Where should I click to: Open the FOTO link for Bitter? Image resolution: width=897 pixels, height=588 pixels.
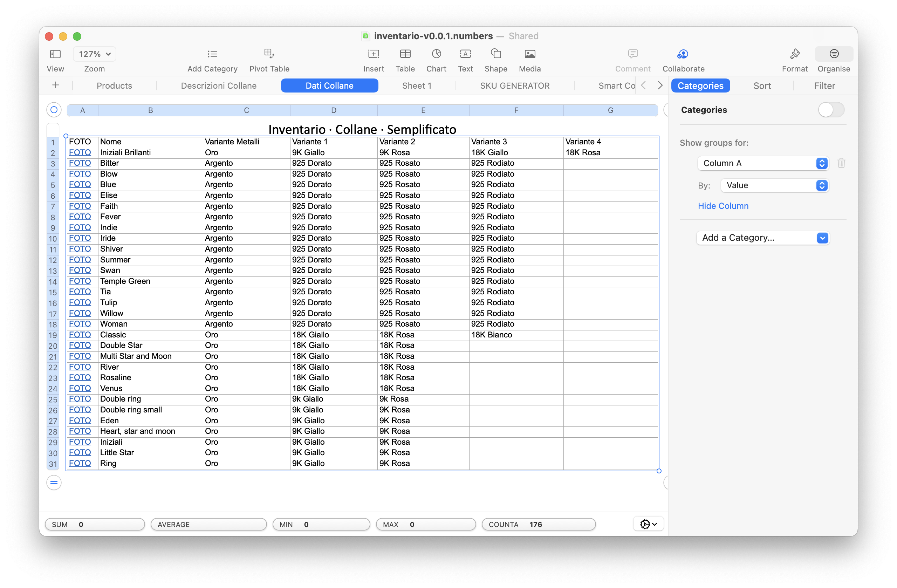[x=80, y=163]
